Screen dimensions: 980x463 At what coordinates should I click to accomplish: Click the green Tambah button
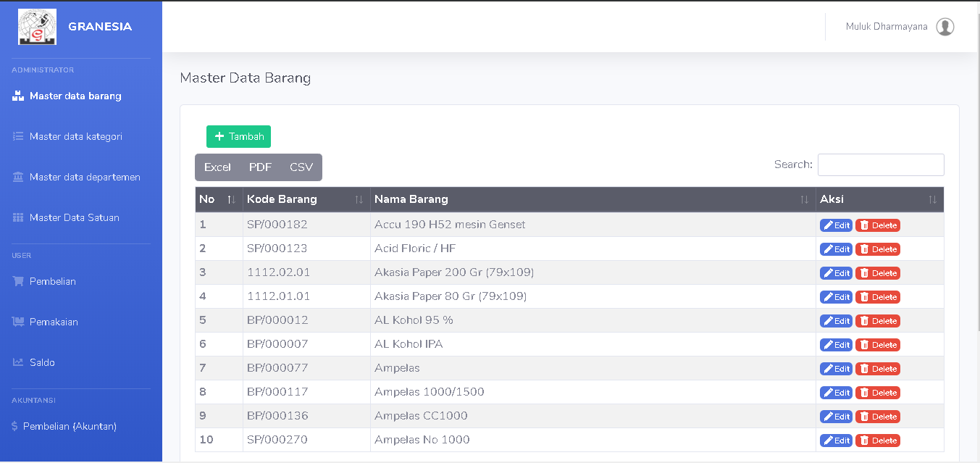238,136
